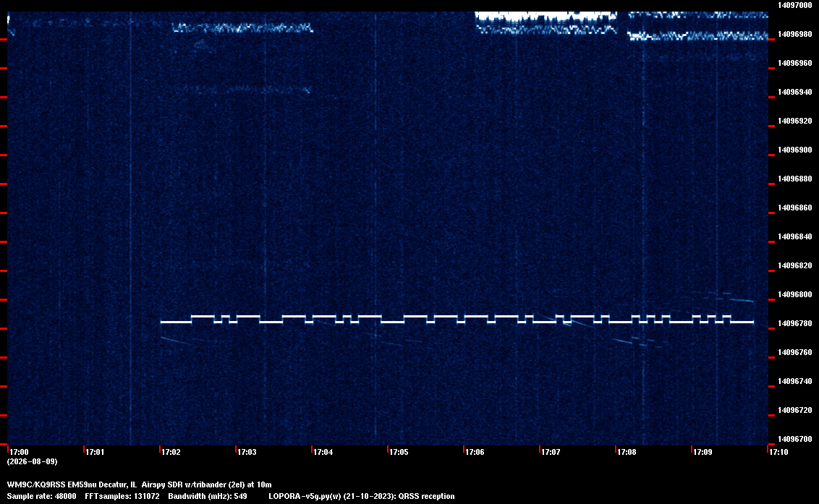Screen dimensions: 819x504
Task: Click the 17:04 time axis label
Action: point(323,452)
